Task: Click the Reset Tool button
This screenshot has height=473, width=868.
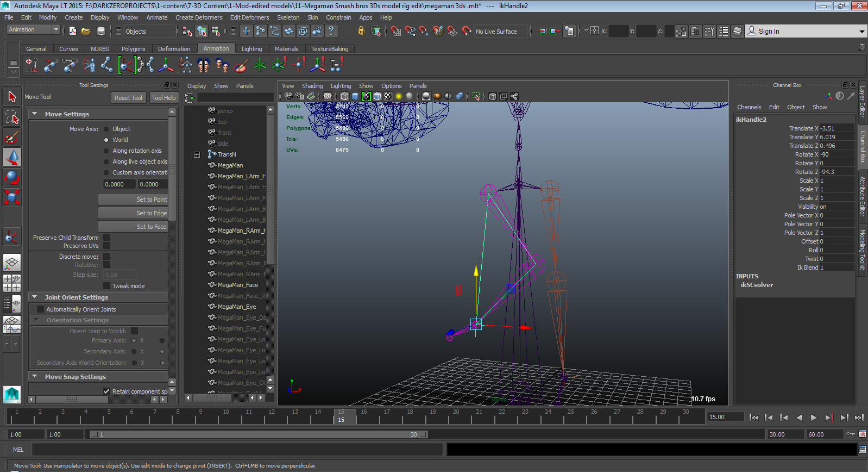Action: click(x=128, y=98)
